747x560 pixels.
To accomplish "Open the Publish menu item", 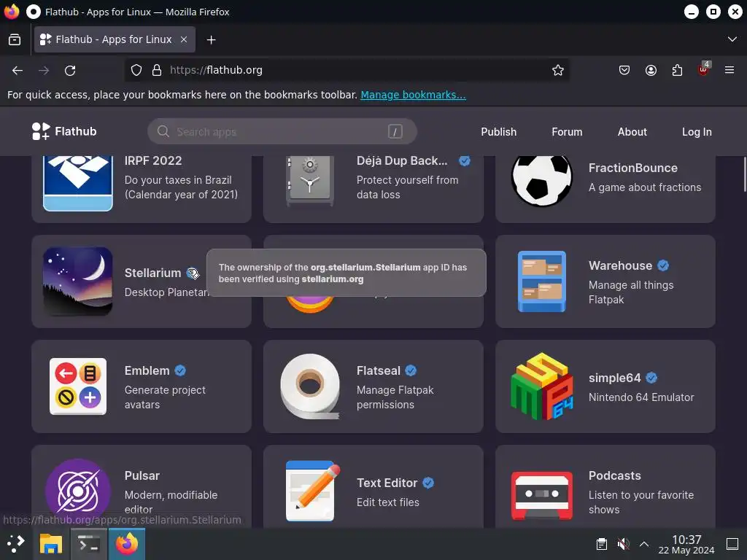I will tap(498, 132).
